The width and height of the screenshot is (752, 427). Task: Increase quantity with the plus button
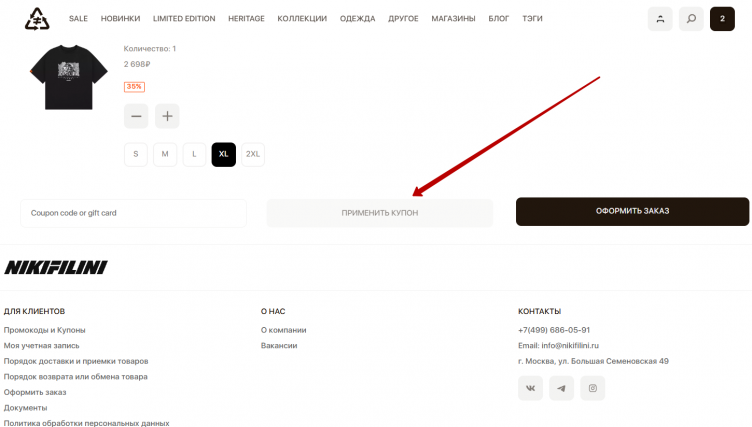[167, 116]
